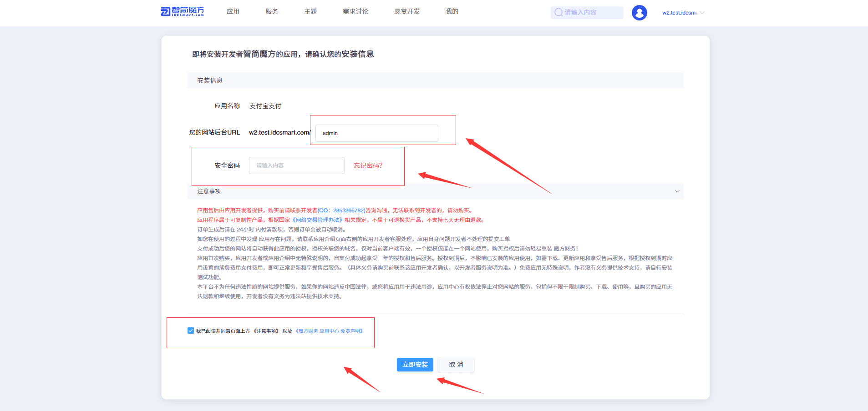Focus the 安全密码 input field
This screenshot has width=868, height=411.
(x=297, y=165)
